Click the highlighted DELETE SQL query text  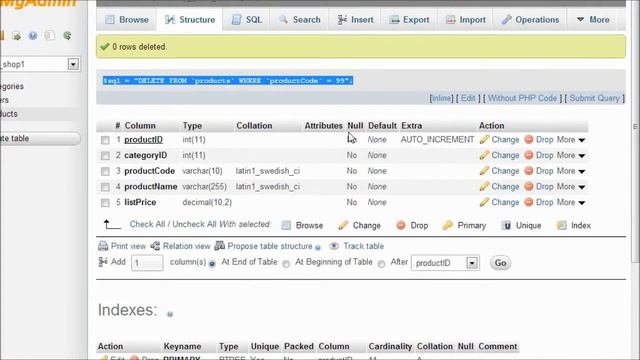pos(228,81)
